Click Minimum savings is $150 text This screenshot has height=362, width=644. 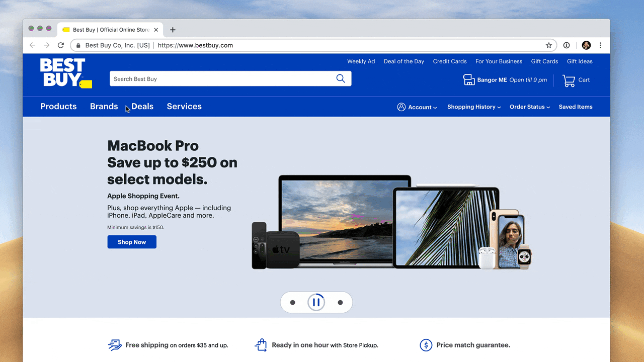[x=136, y=227]
